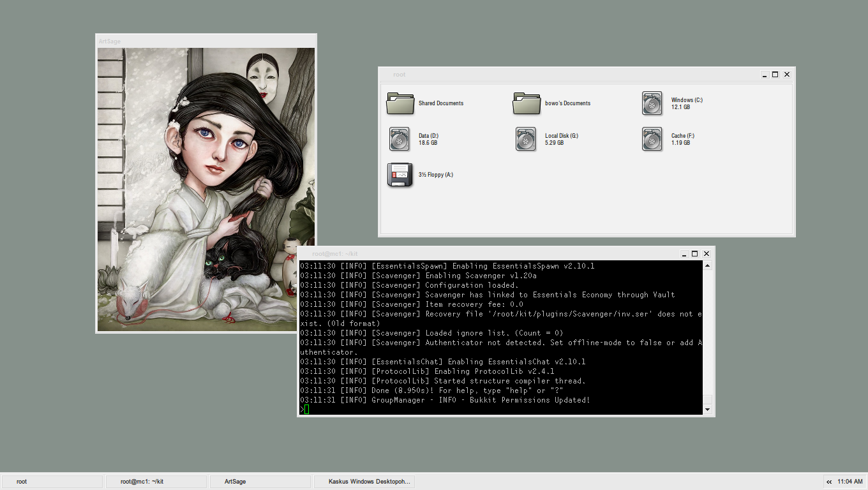The height and width of the screenshot is (490, 868).
Task: Open the bowo's Documents folder icon
Action: point(527,103)
